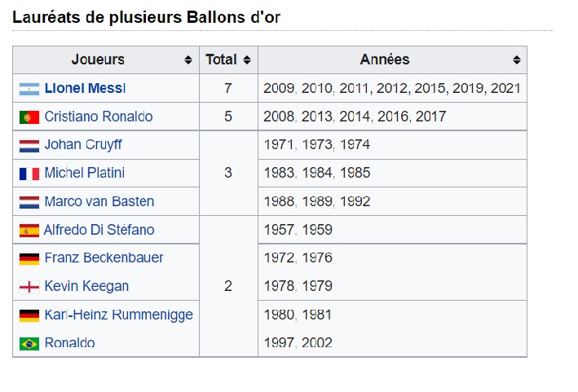Click the year 1985 in Platini's row
The height and width of the screenshot is (392, 578).
(x=355, y=173)
